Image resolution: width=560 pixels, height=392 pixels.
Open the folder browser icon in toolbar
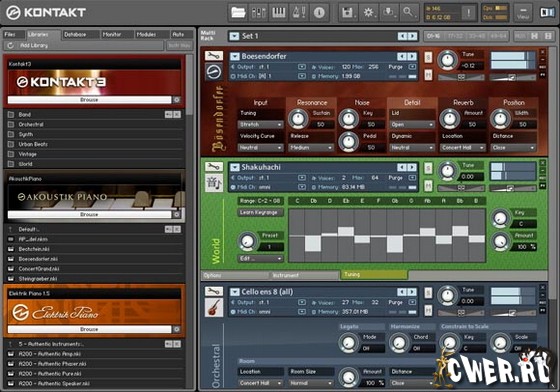click(x=238, y=12)
